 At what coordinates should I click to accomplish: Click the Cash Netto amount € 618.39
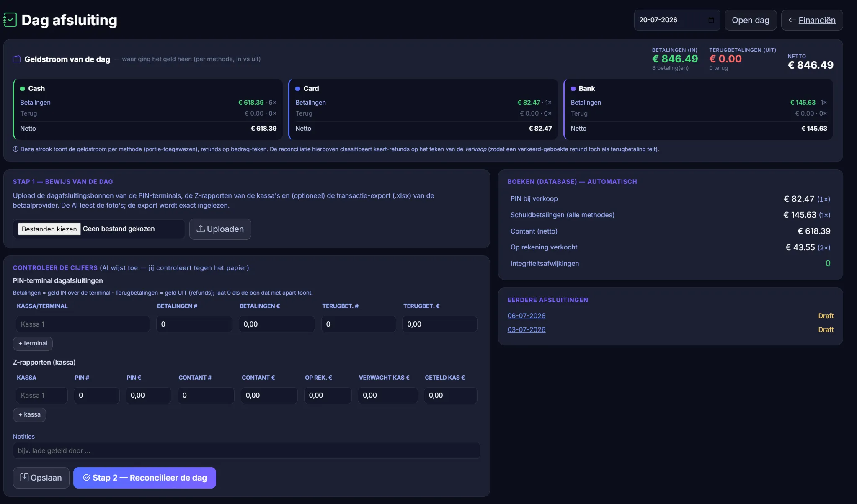coord(263,129)
